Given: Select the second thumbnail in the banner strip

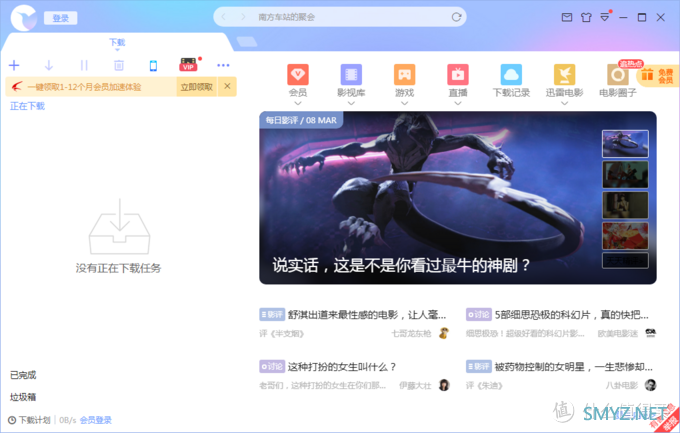Looking at the screenshot, I should click(x=625, y=174).
